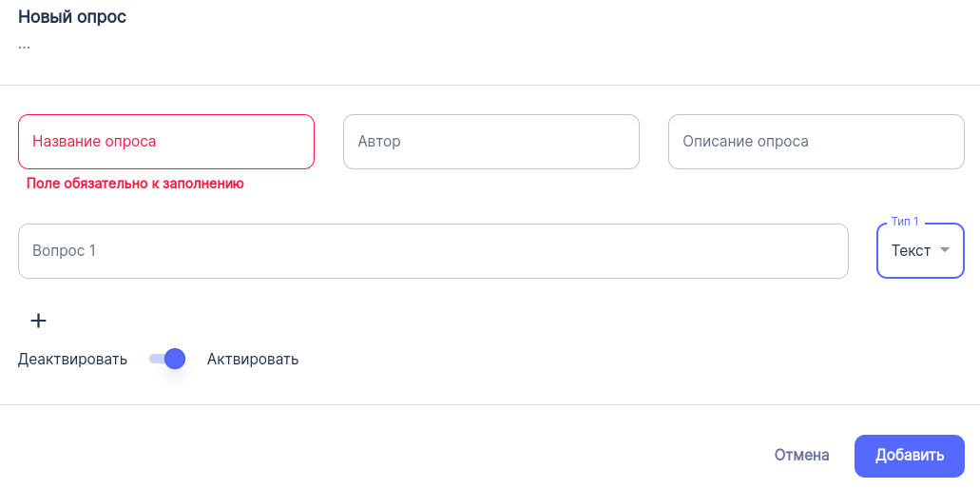
Task: Click the red border of the survey name field
Action: [166, 115]
